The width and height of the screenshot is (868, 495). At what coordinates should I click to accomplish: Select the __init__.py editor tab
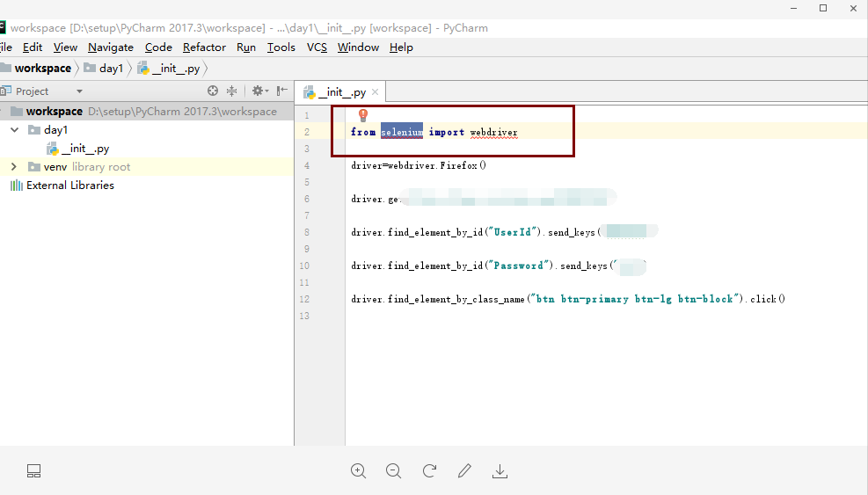pos(340,92)
